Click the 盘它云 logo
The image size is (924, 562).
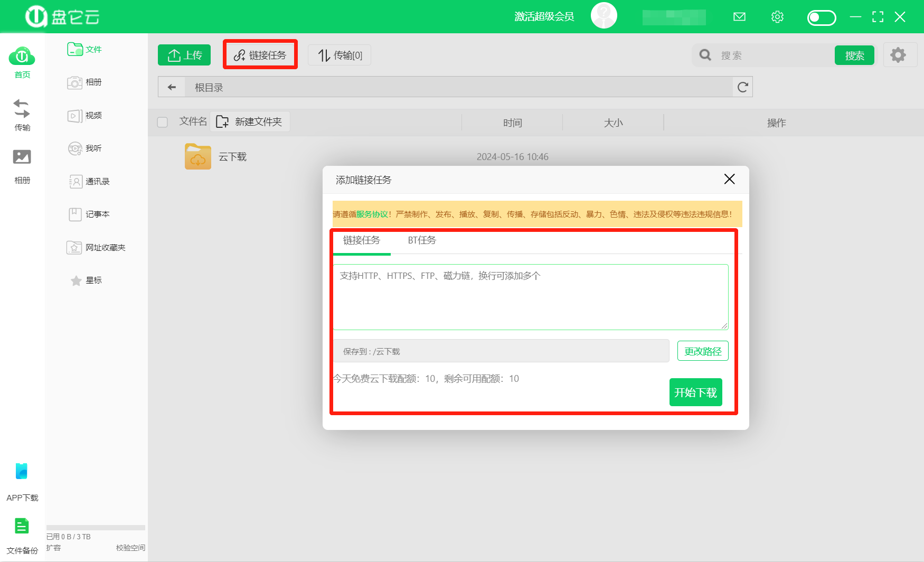[x=62, y=17]
